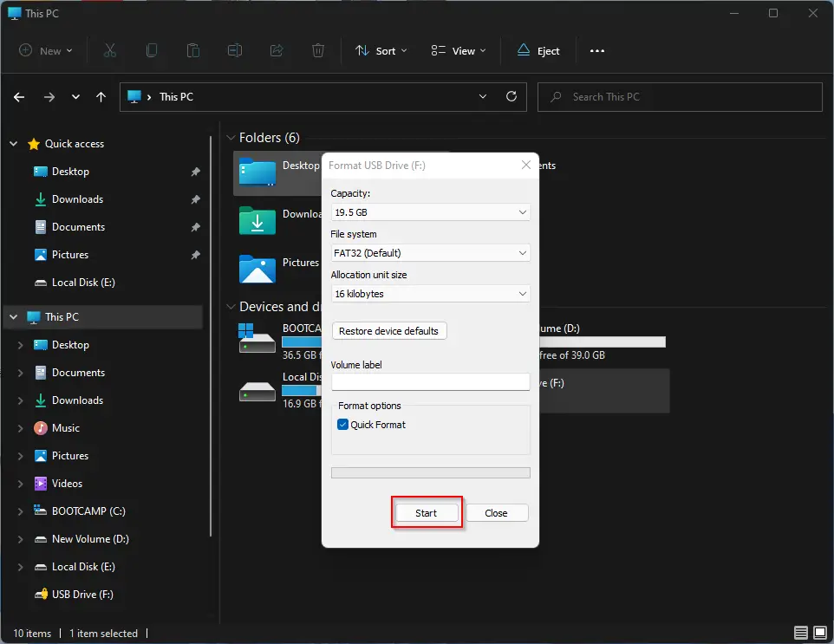Open the Capacity dropdown showing 19.5 GB

click(430, 212)
